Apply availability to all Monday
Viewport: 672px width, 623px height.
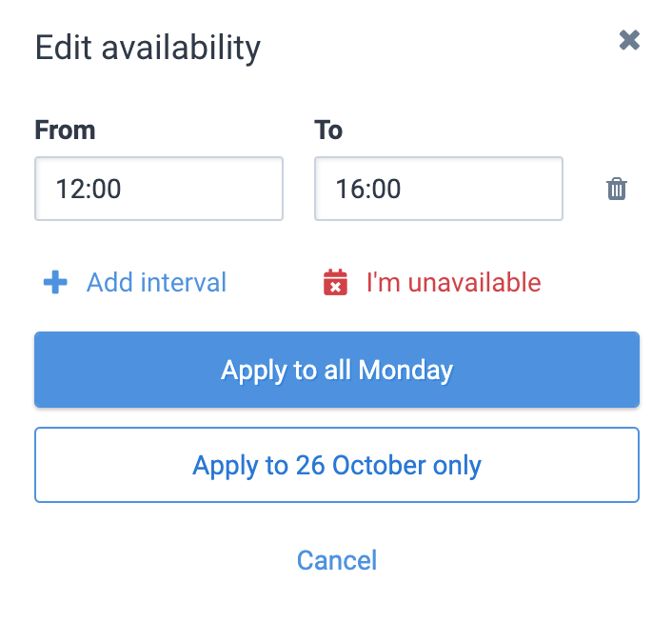point(337,370)
